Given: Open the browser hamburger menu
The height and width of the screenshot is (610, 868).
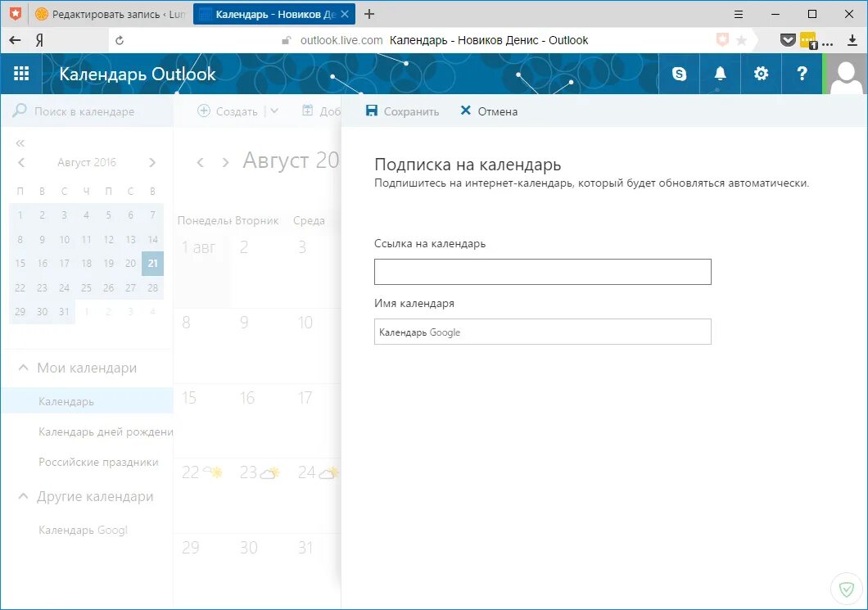Looking at the screenshot, I should point(739,15).
